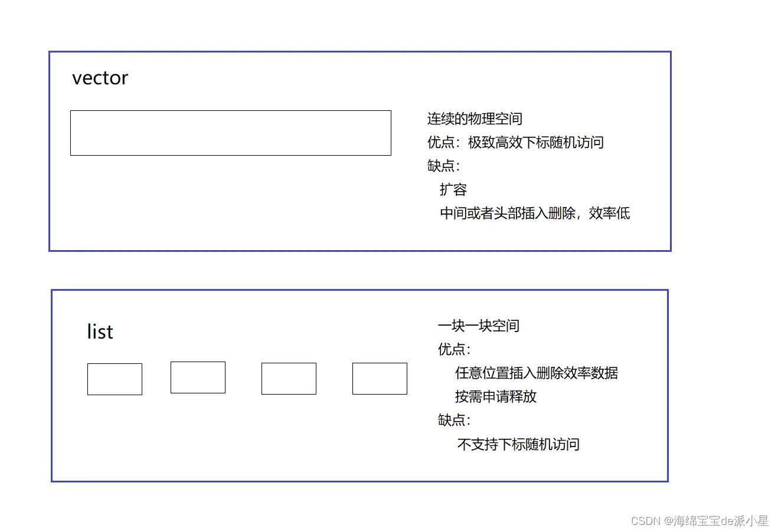This screenshot has height=532, width=778.
Task: Click the second list node box
Action: click(x=198, y=377)
